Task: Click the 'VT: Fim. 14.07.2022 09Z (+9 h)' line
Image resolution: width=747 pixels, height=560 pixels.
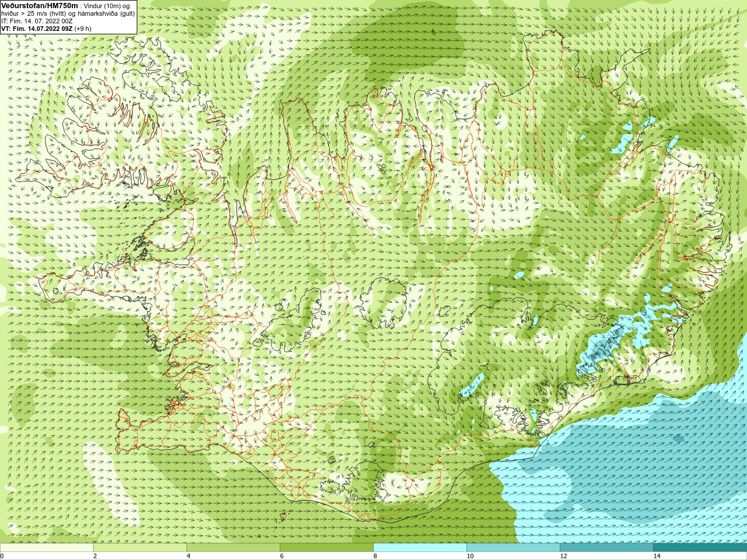Action: (x=46, y=29)
